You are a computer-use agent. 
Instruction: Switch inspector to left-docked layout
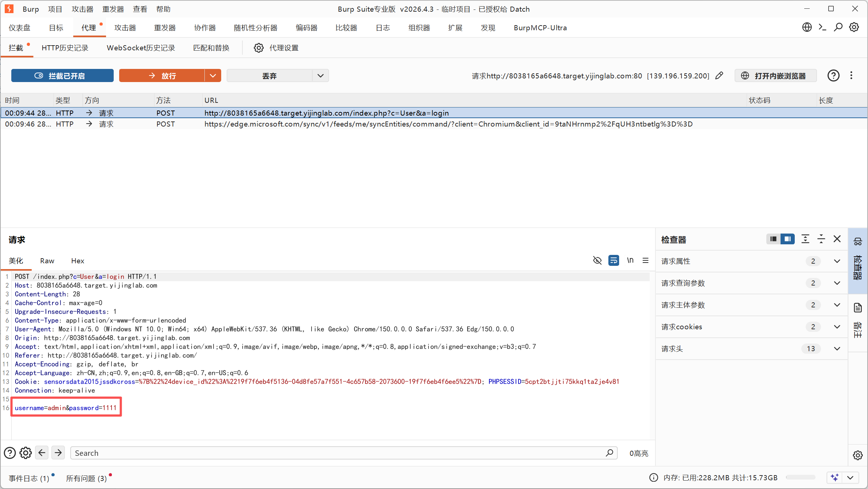pos(773,239)
